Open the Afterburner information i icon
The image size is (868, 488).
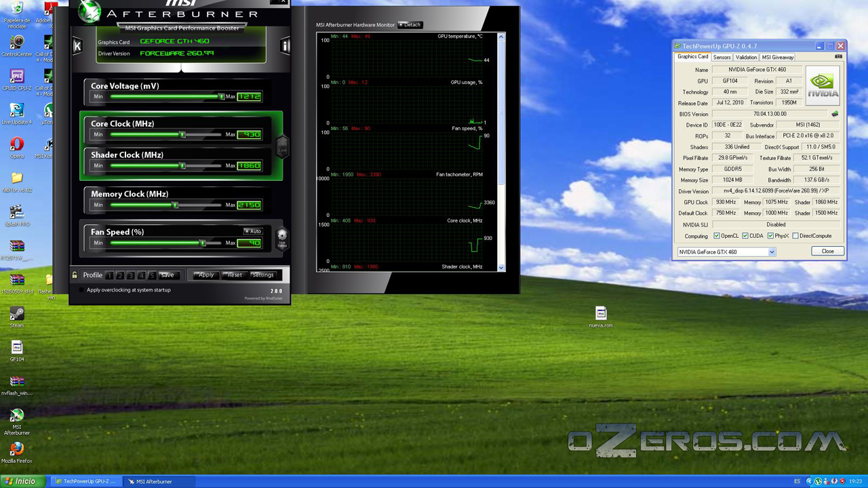point(285,46)
